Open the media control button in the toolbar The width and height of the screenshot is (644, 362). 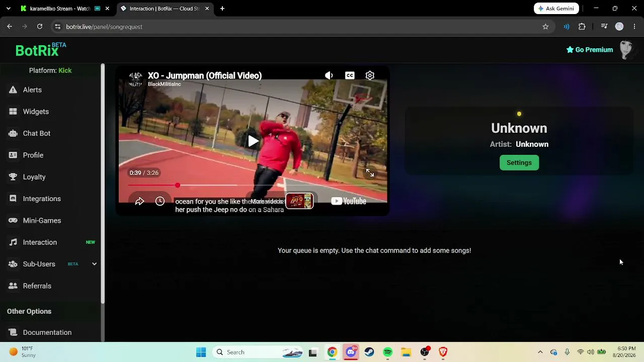pos(604,27)
